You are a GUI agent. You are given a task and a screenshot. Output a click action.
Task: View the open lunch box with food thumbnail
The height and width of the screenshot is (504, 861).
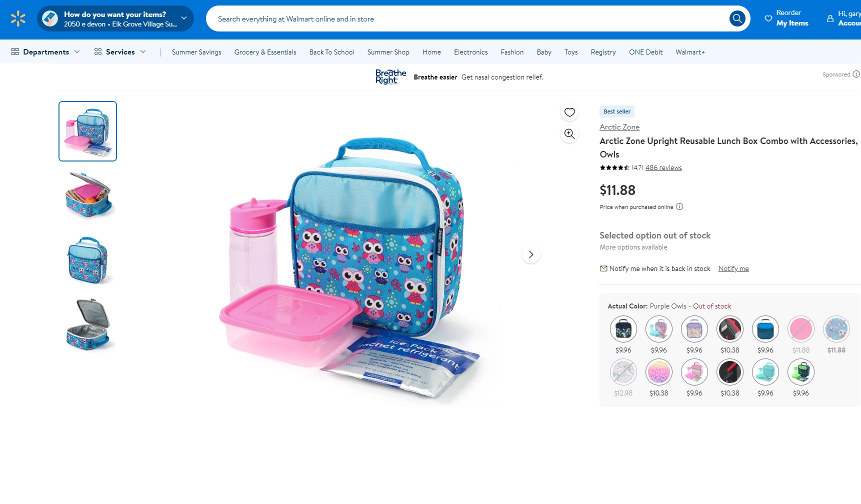point(88,195)
